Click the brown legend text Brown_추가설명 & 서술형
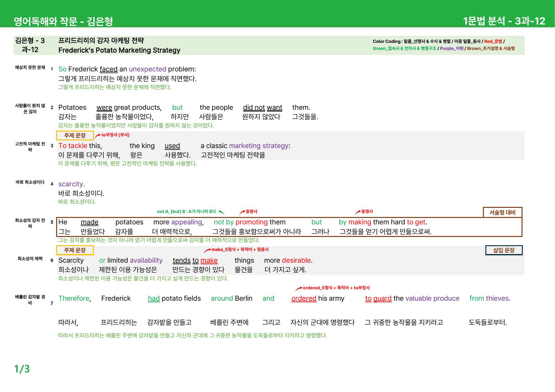The width and height of the screenshot is (555, 392). [491, 48]
